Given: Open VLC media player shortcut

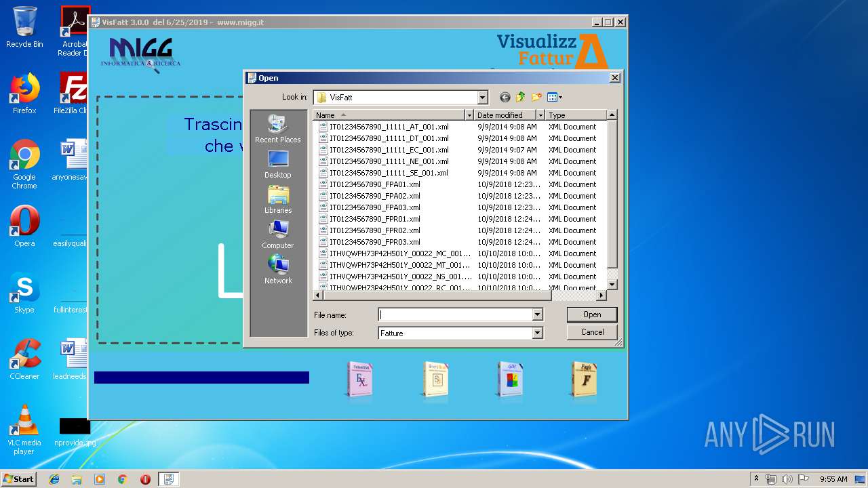Looking at the screenshot, I should pyautogui.click(x=24, y=430).
